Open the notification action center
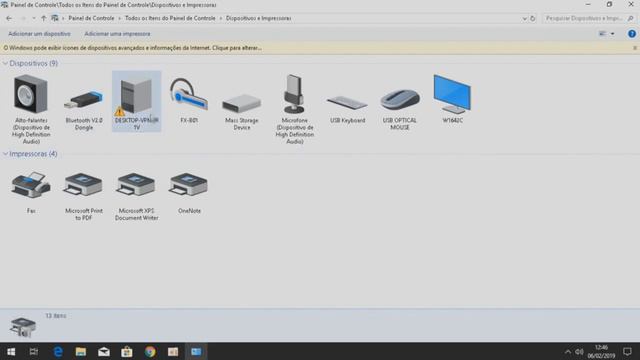Viewport: 640px width, 360px height. click(627, 351)
